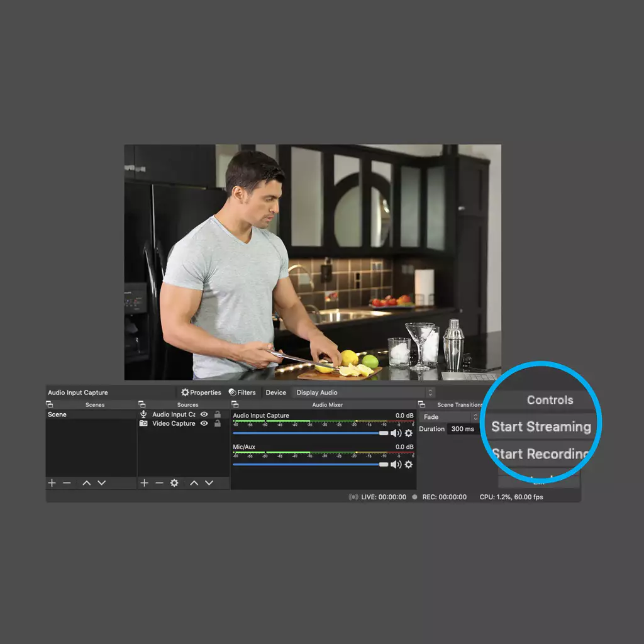Viewport: 644px width, 644px height.
Task: Click the camera icon of Video Capture source
Action: point(143,423)
